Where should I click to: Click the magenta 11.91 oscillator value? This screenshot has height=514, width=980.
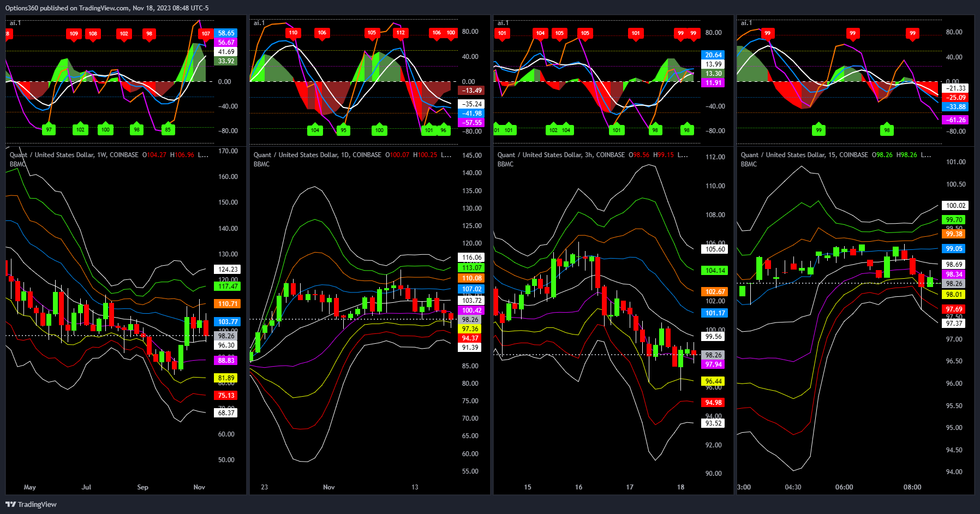(713, 83)
